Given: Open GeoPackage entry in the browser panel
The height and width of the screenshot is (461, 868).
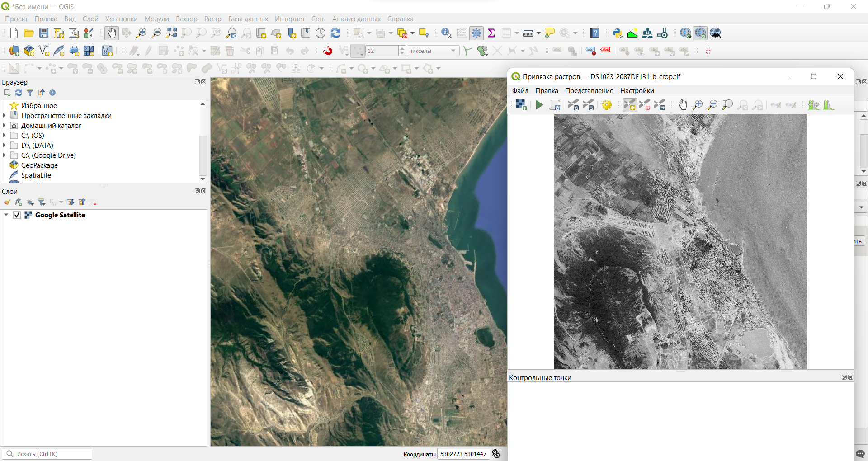Looking at the screenshot, I should (39, 165).
